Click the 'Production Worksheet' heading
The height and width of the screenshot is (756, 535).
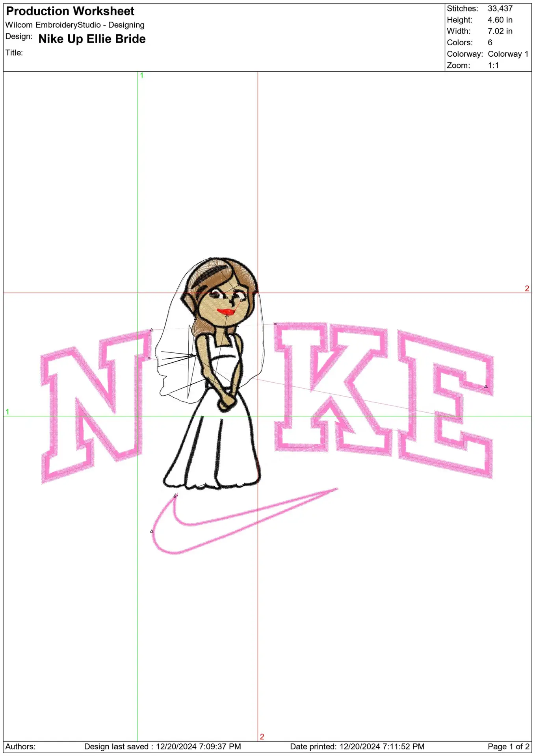[70, 11]
